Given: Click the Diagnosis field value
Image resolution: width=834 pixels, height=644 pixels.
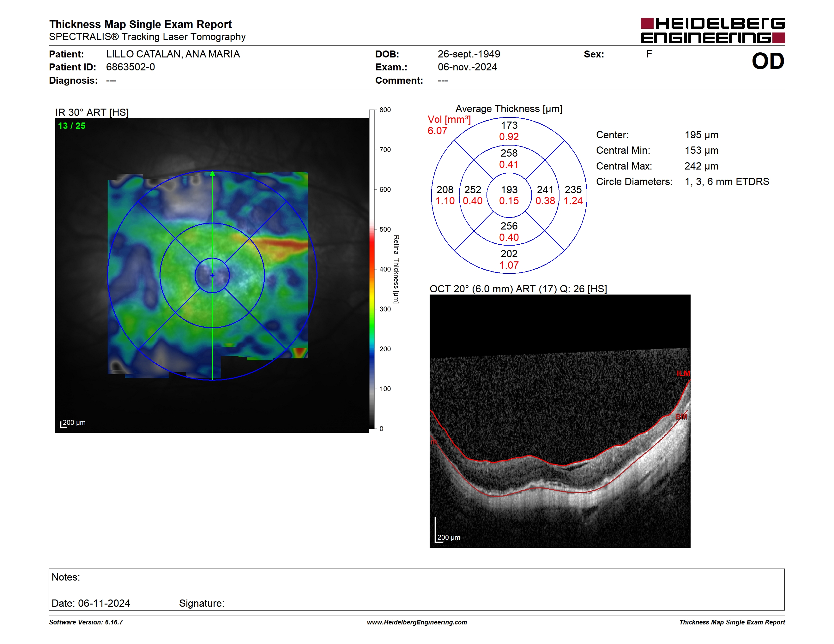Looking at the screenshot, I should (111, 80).
